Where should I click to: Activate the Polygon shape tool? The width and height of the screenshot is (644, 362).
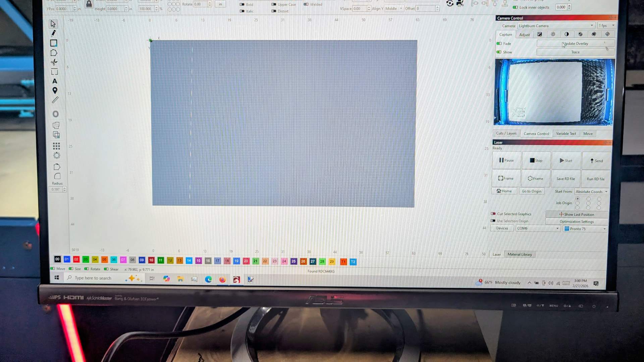[54, 53]
